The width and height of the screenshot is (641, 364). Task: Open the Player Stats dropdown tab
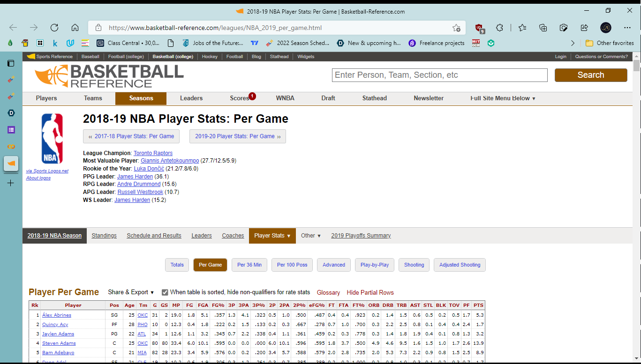click(x=272, y=236)
